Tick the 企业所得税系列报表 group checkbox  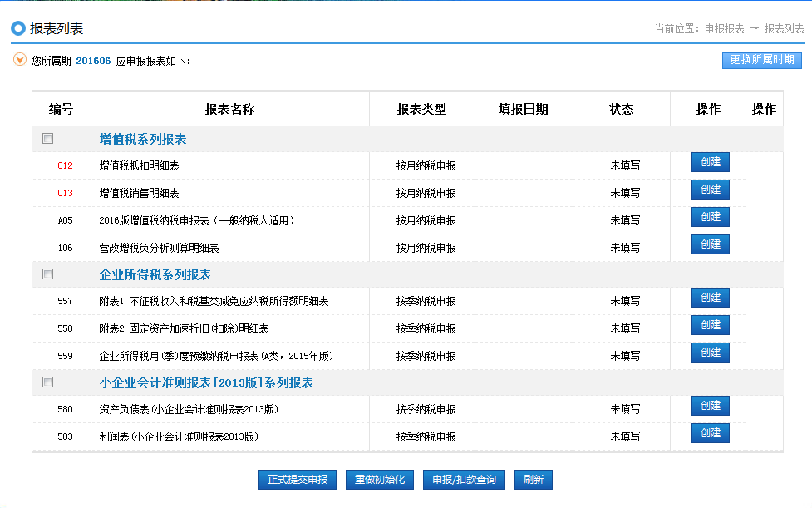coord(47,274)
